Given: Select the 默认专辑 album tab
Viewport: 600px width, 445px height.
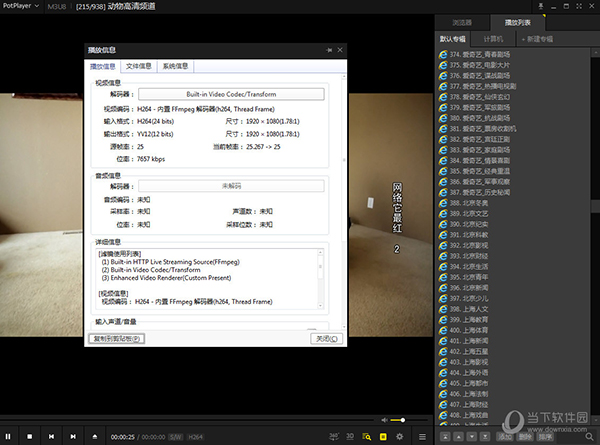Looking at the screenshot, I should click(453, 39).
